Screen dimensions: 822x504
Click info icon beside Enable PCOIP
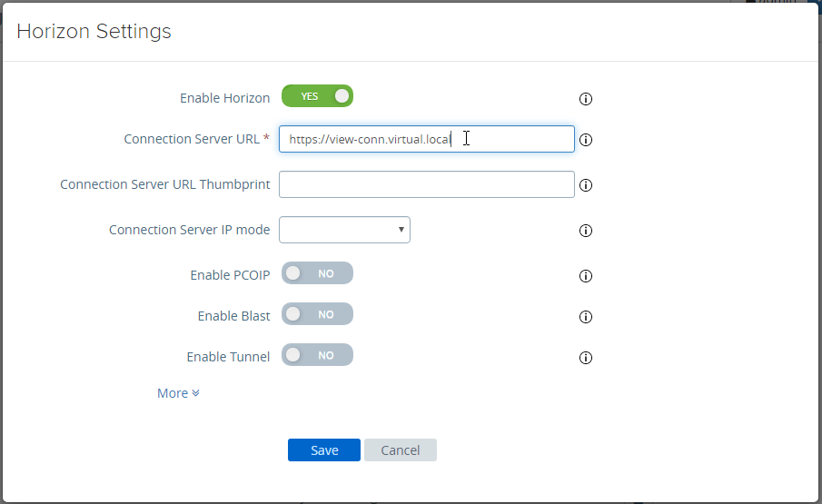(x=586, y=275)
